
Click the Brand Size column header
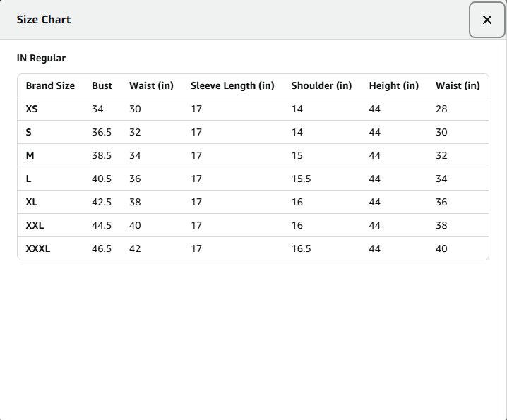50,85
